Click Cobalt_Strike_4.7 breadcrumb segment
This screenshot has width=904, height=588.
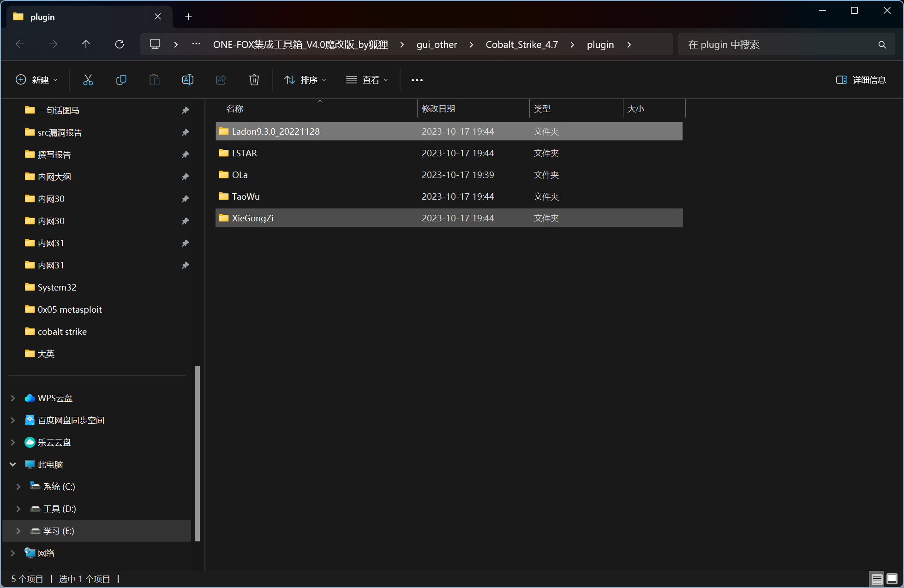click(522, 45)
